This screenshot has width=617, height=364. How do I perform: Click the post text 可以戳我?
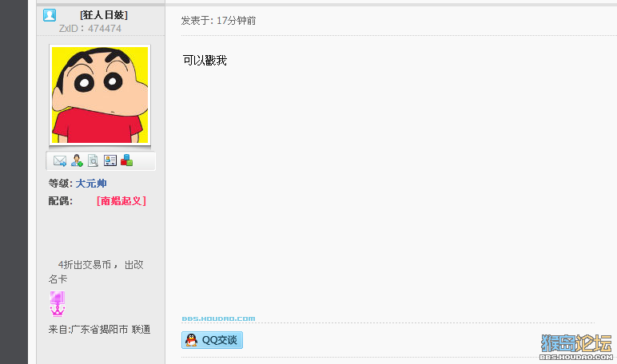coord(205,61)
